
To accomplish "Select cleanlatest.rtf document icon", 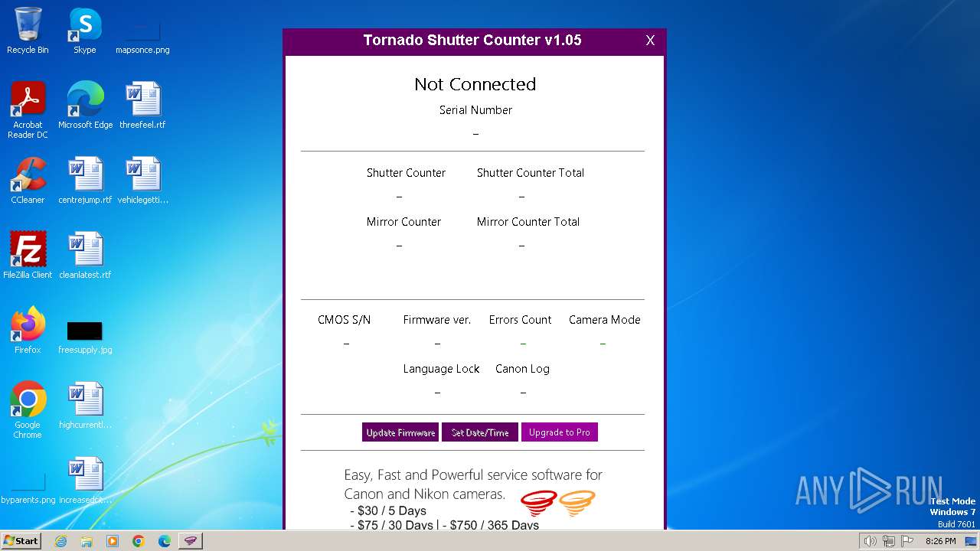I will [x=85, y=256].
